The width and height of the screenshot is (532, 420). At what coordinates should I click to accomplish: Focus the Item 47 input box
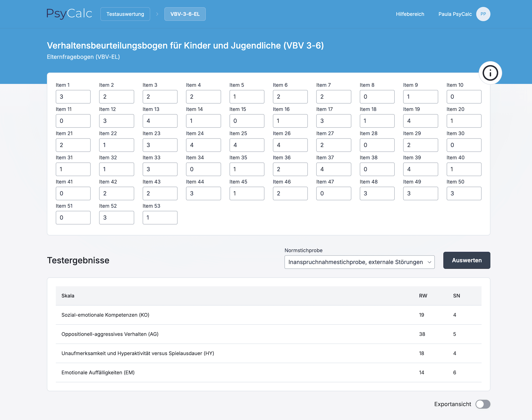pos(334,193)
